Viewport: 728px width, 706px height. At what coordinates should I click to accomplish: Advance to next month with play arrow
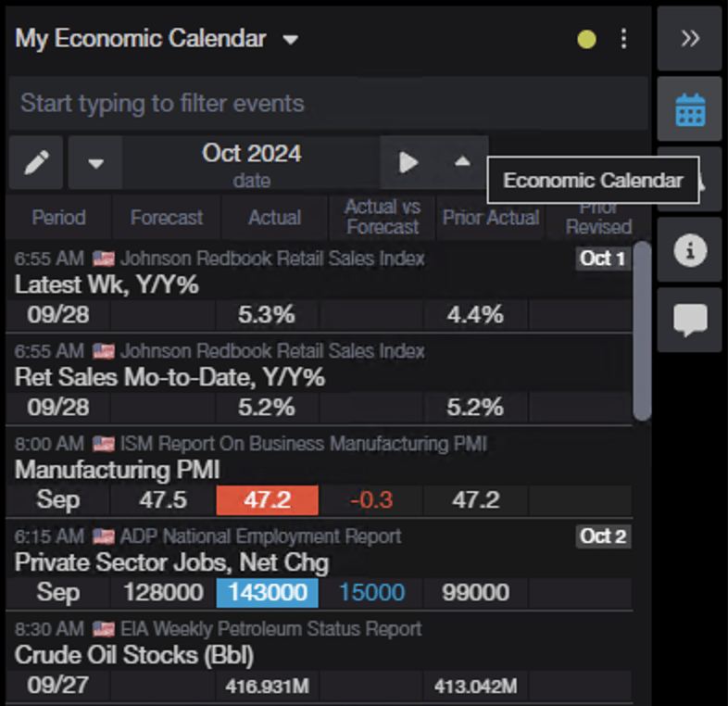(x=408, y=163)
